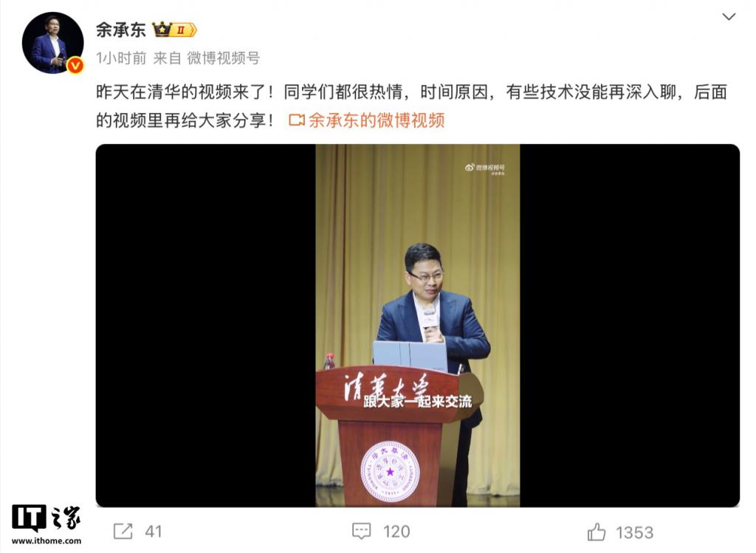
Task: Click the crown membership badge
Action: tap(174, 30)
